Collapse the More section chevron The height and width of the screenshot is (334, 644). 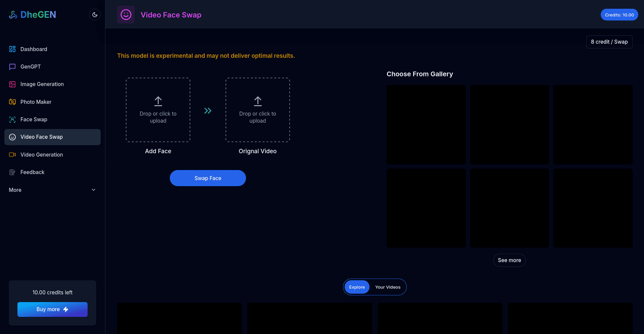tap(93, 190)
